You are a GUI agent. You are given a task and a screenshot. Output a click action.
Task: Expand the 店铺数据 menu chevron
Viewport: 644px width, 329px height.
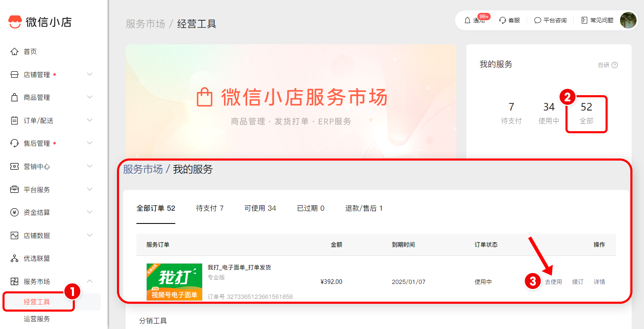[90, 235]
